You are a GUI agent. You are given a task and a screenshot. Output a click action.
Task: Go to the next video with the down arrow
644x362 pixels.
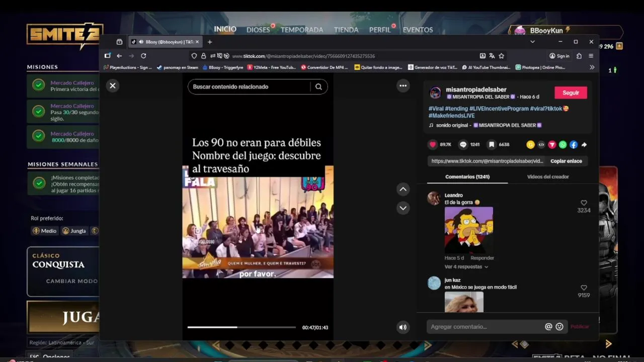[403, 208]
